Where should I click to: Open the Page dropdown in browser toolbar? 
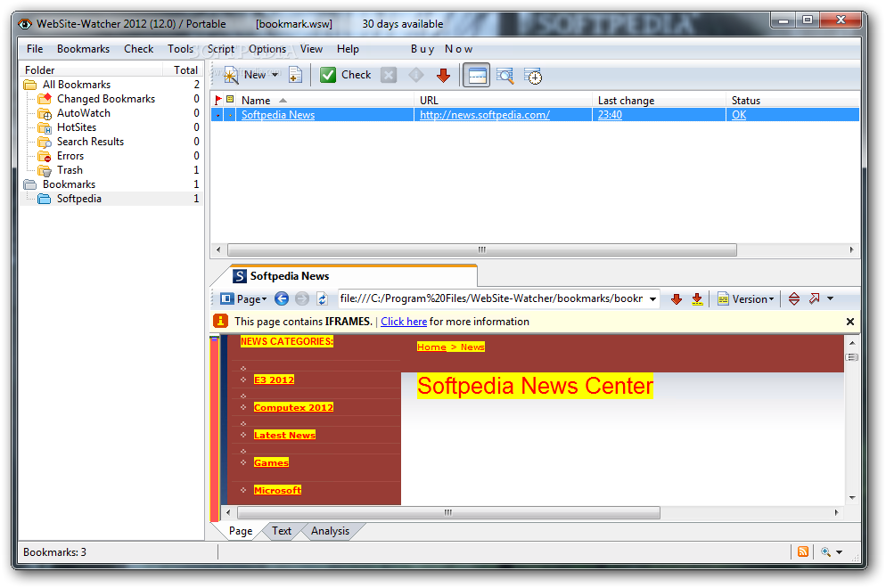coord(243,298)
